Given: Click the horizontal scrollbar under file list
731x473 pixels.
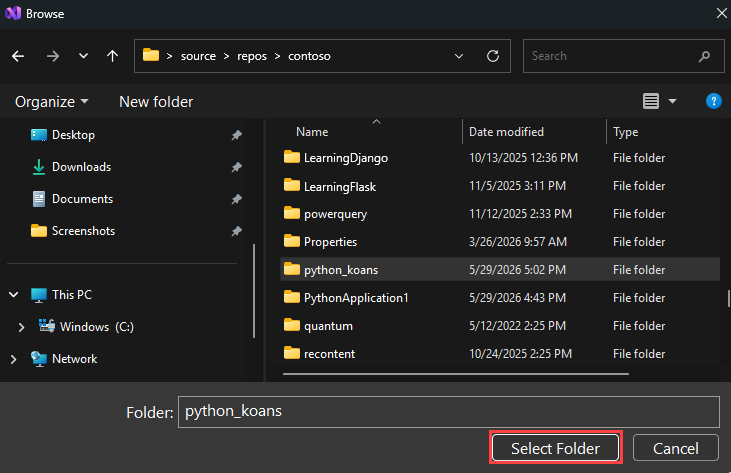Looking at the screenshot, I should [x=455, y=374].
